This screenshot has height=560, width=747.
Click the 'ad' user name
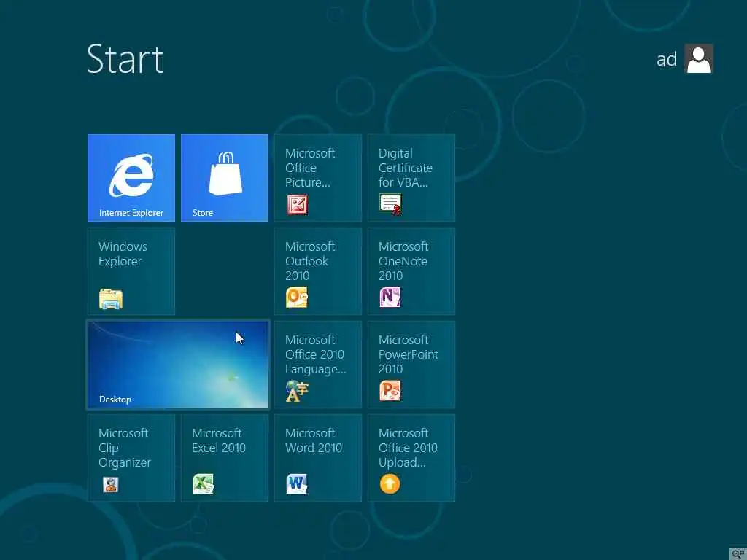(667, 60)
